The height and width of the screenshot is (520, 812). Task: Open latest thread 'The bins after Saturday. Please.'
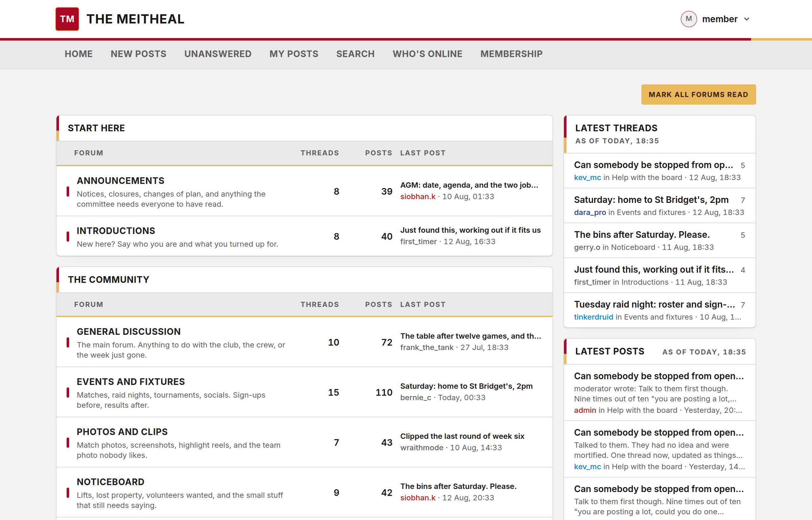642,234
